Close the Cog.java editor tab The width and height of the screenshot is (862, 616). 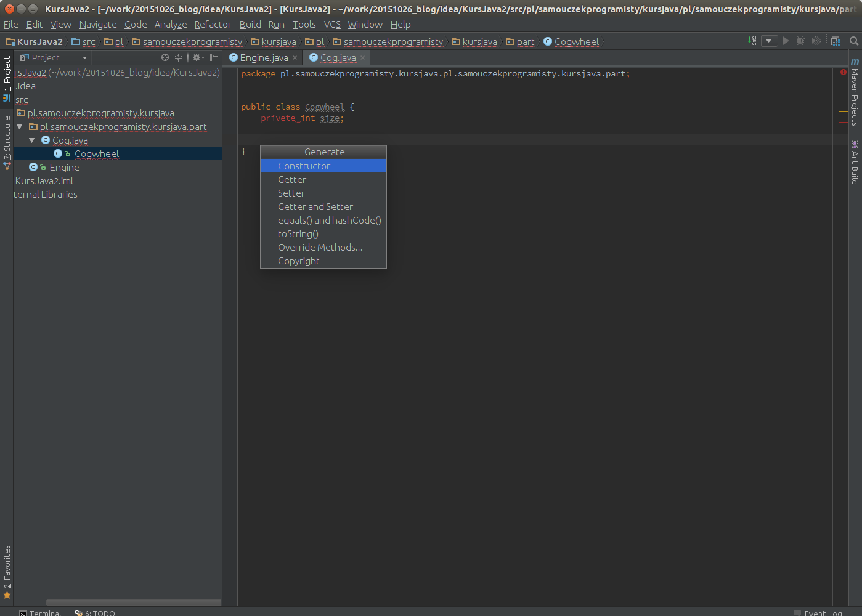point(362,57)
